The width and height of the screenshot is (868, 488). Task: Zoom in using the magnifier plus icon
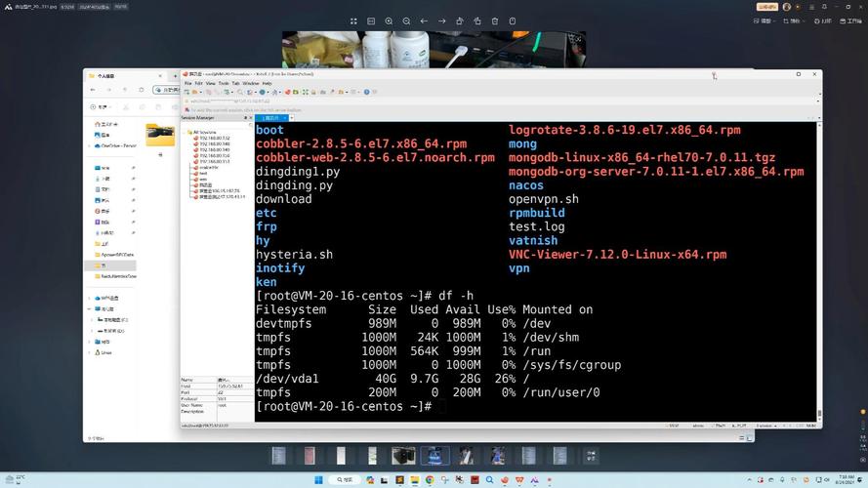click(x=389, y=21)
